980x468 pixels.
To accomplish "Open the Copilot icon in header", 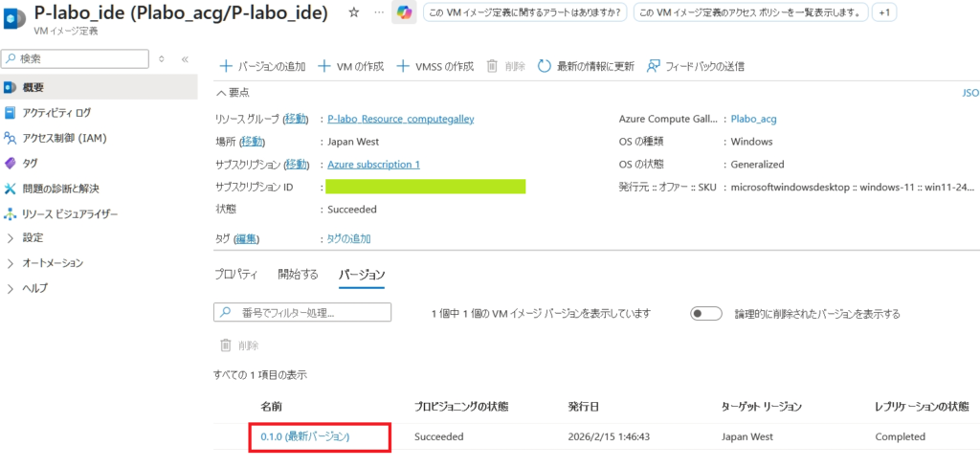I will [404, 13].
